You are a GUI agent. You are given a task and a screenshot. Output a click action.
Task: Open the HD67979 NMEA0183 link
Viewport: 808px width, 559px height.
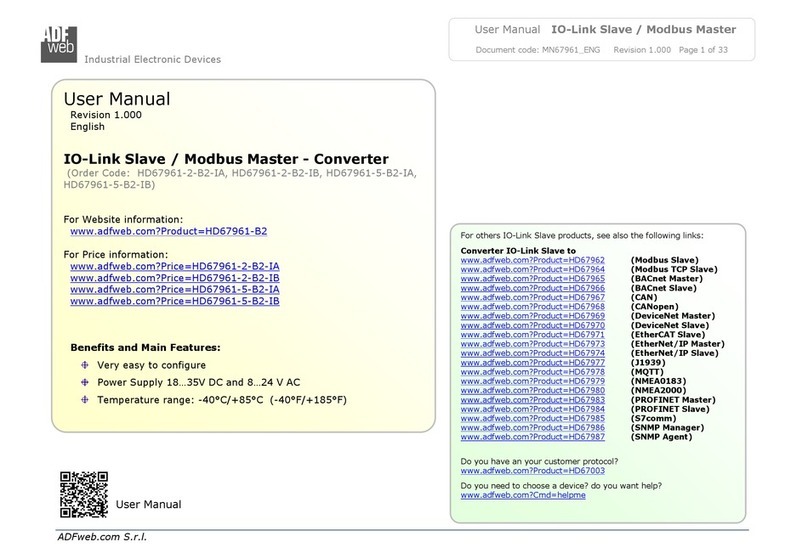[533, 381]
